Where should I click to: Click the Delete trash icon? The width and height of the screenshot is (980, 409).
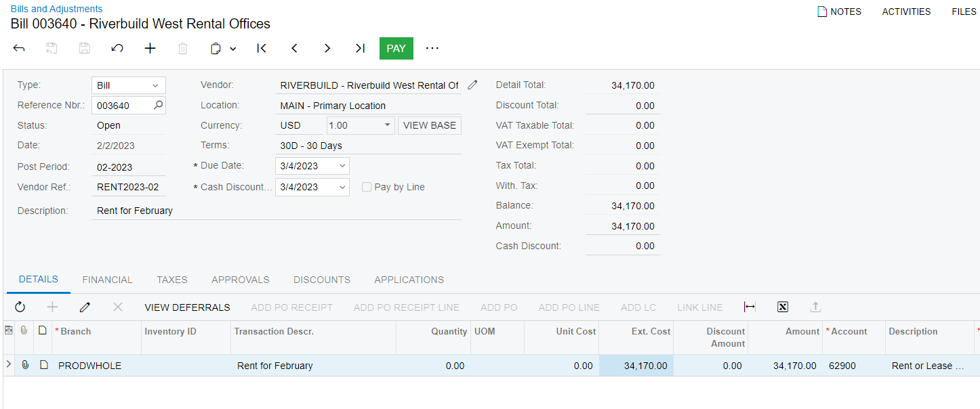(183, 49)
